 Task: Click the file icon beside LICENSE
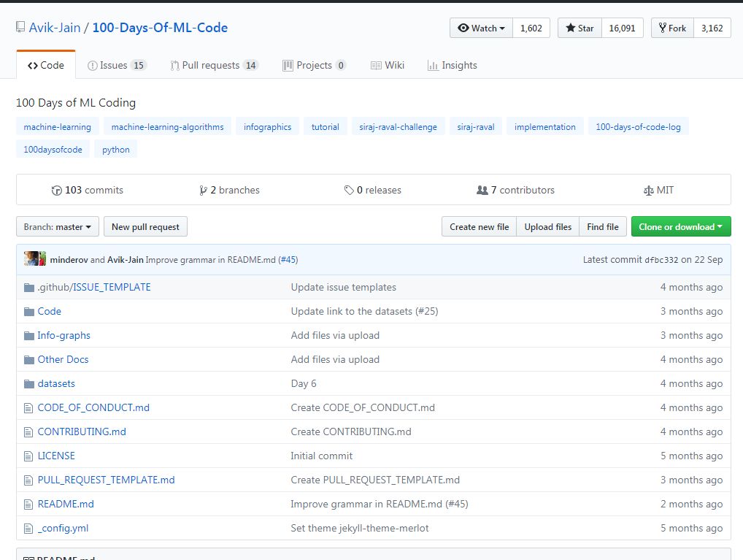pyautogui.click(x=28, y=456)
